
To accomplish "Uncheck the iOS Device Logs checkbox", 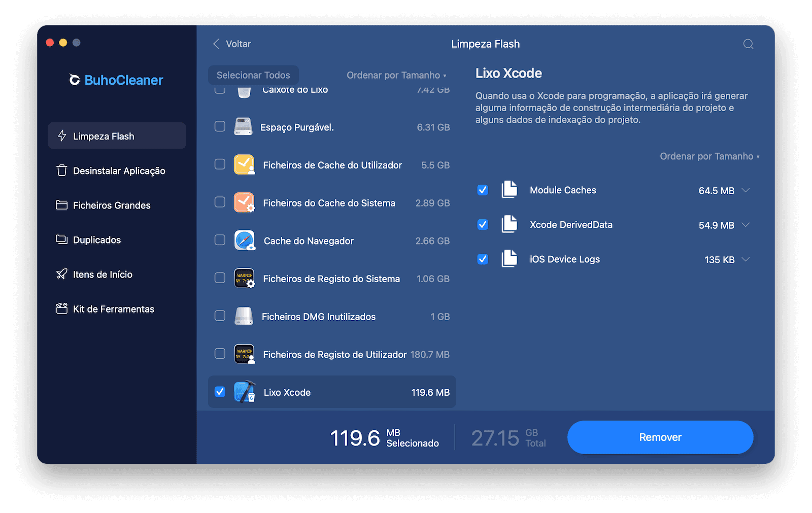I will (483, 259).
